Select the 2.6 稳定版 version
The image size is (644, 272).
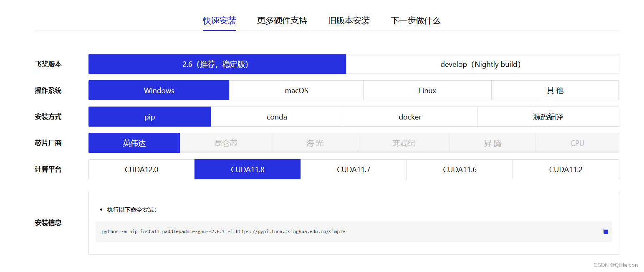coord(217,64)
